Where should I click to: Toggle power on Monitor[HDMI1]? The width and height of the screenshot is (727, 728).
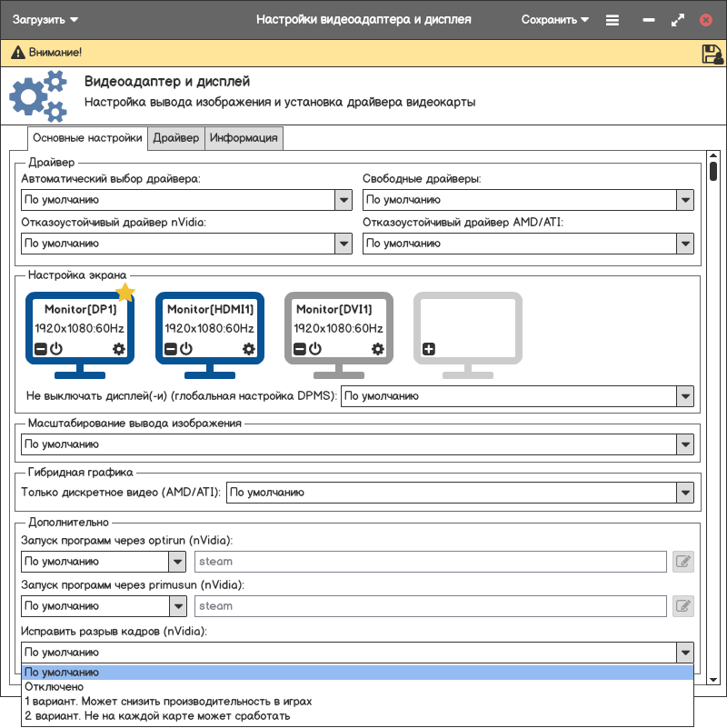(x=186, y=349)
